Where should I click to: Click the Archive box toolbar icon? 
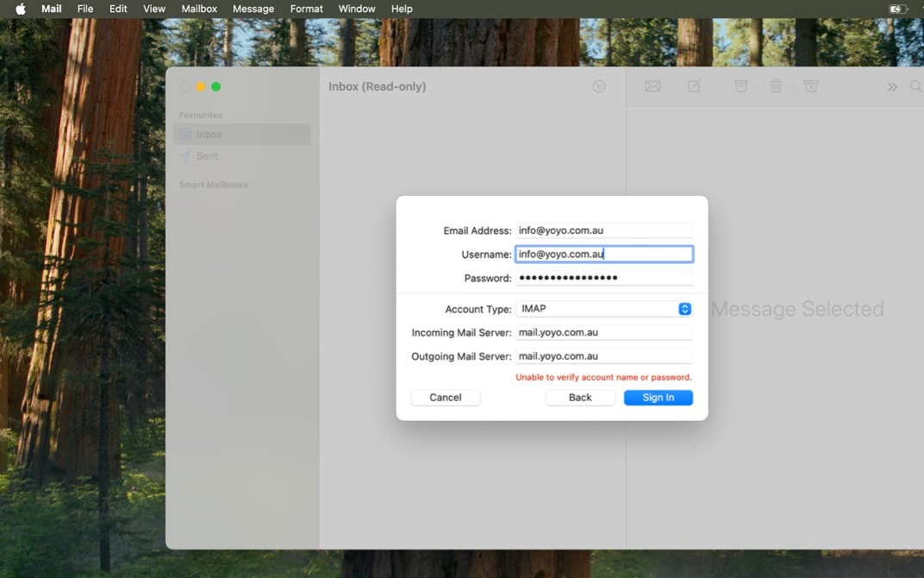740,86
